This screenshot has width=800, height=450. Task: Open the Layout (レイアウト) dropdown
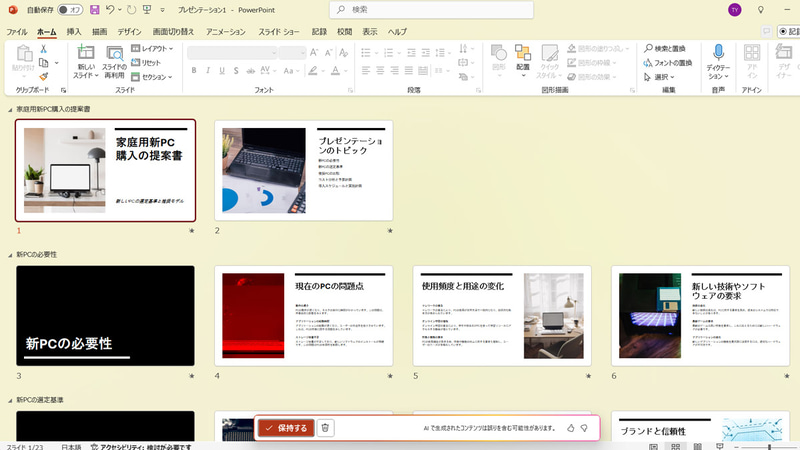(x=152, y=48)
